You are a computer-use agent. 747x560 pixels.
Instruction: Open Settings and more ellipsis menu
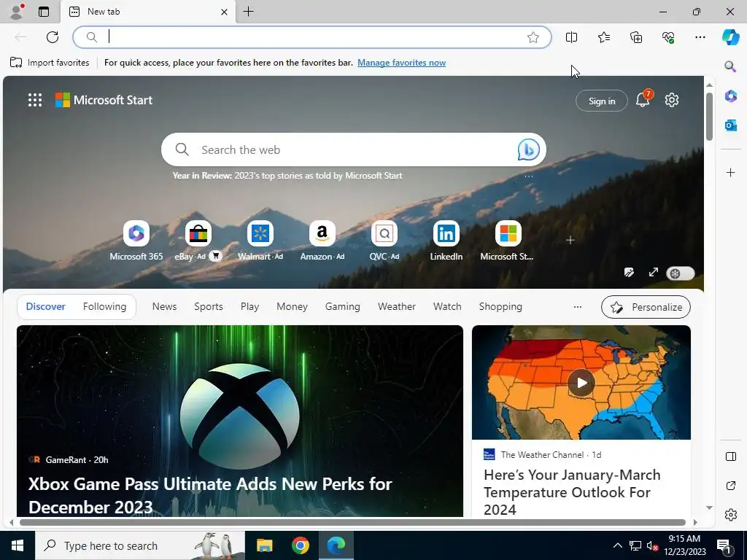(700, 37)
